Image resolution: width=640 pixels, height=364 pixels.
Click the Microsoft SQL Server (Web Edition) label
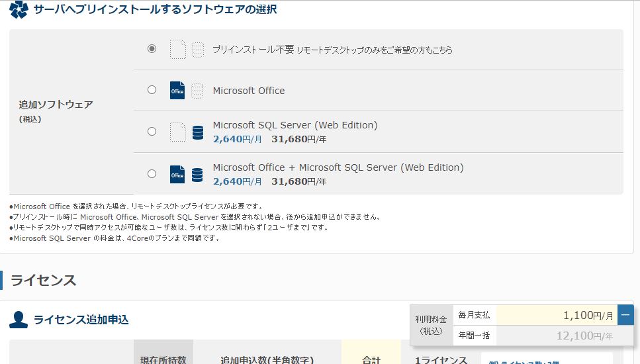click(295, 125)
